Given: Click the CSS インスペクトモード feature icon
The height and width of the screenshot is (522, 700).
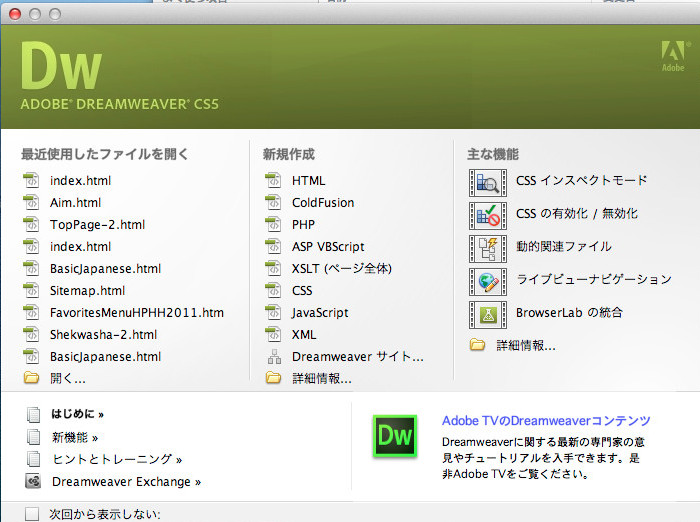Looking at the screenshot, I should (488, 183).
